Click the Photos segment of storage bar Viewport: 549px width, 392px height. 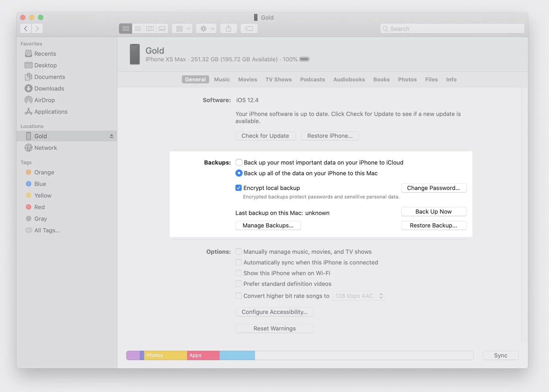click(165, 355)
